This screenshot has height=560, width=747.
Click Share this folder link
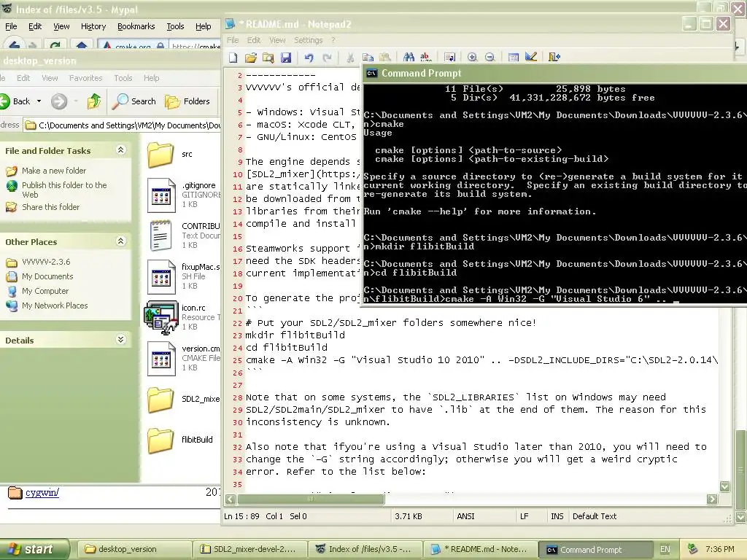(50, 206)
